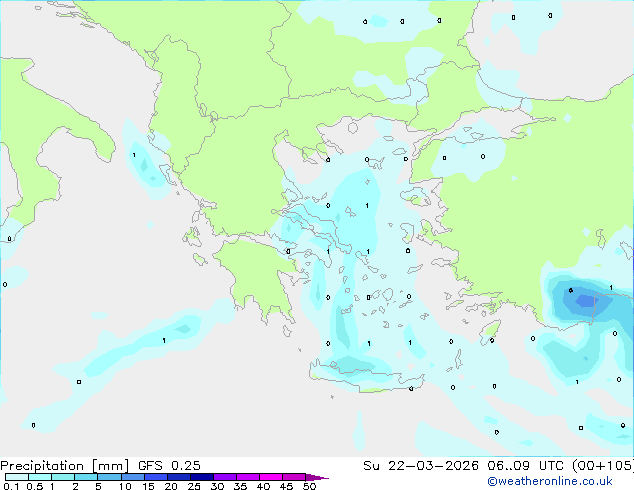This screenshot has height=490, width=634.
Task: Open the weatheronline.co.uk link
Action: point(550,481)
